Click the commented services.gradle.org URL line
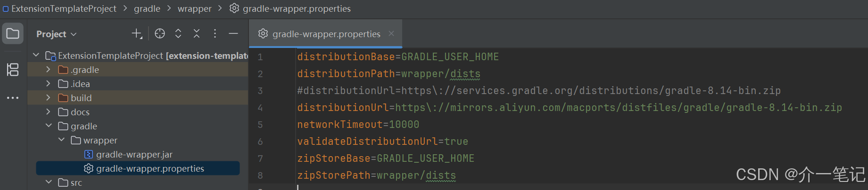The image size is (868, 190). pyautogui.click(x=539, y=91)
